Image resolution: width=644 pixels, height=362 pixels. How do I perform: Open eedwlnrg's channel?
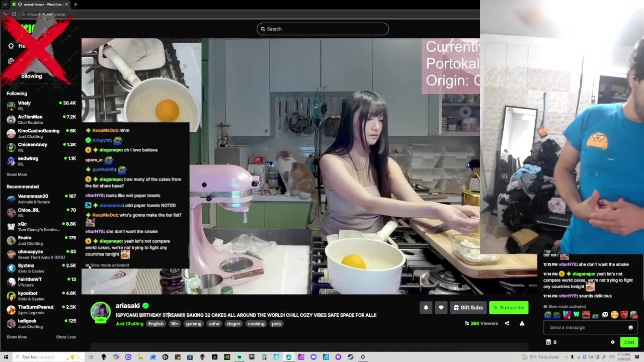click(41, 161)
